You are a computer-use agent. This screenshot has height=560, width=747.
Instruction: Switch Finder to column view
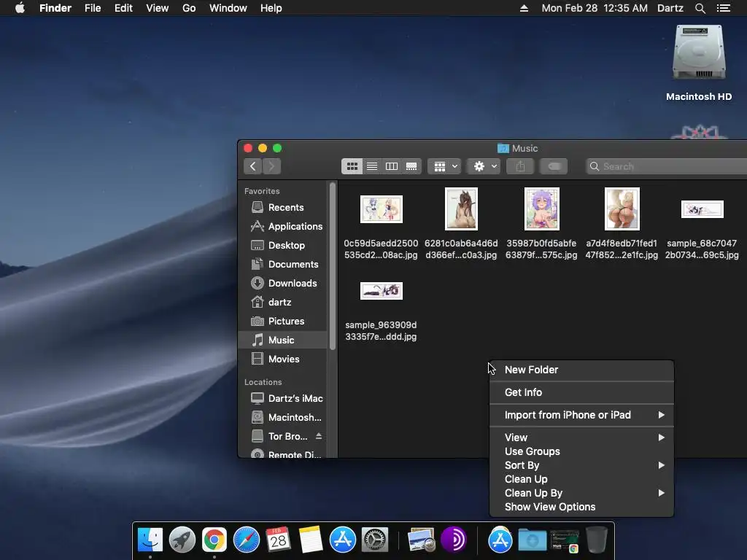point(392,166)
